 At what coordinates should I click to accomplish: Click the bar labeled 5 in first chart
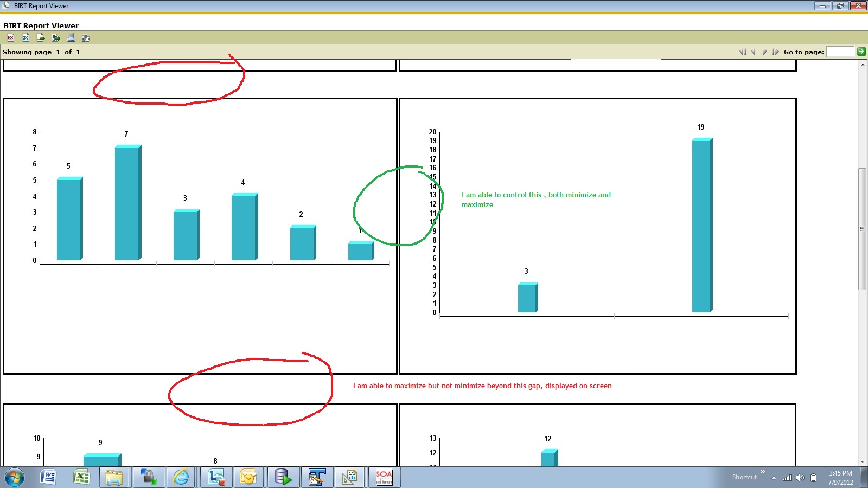(x=69, y=219)
